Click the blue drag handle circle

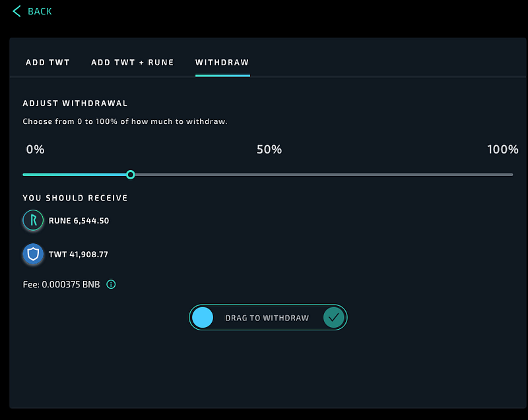(x=203, y=317)
